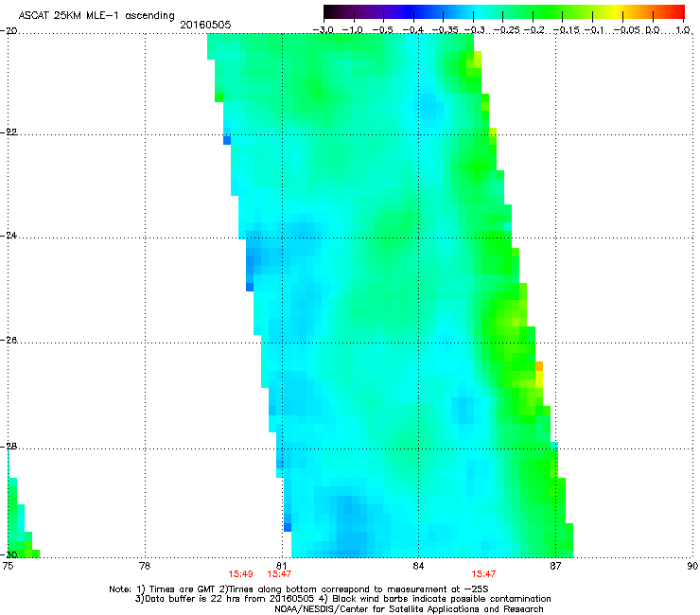This screenshot has width=700, height=615.
Task: Select the 0.0 color scale label
Action: [653, 30]
